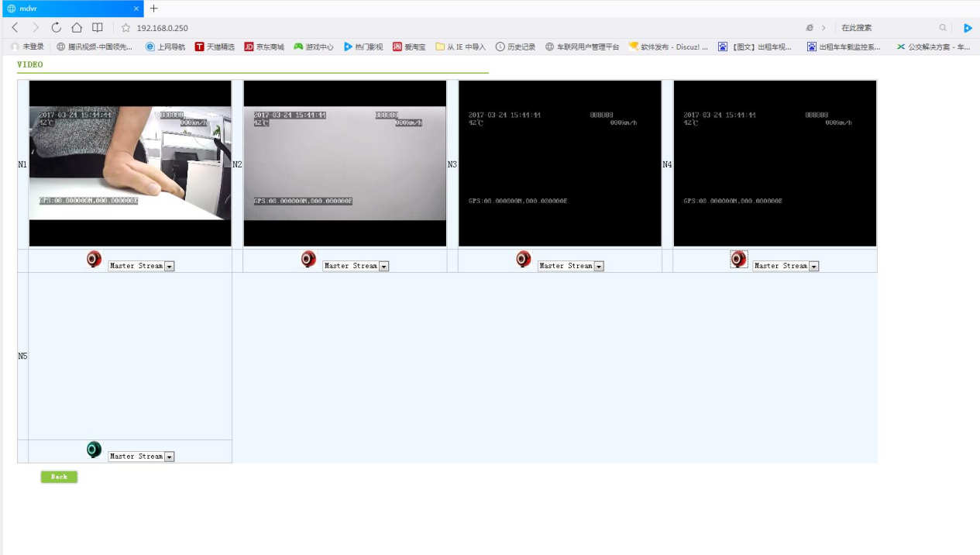Click the N4 camera record icon
This screenshot has width=980, height=555.
click(738, 259)
